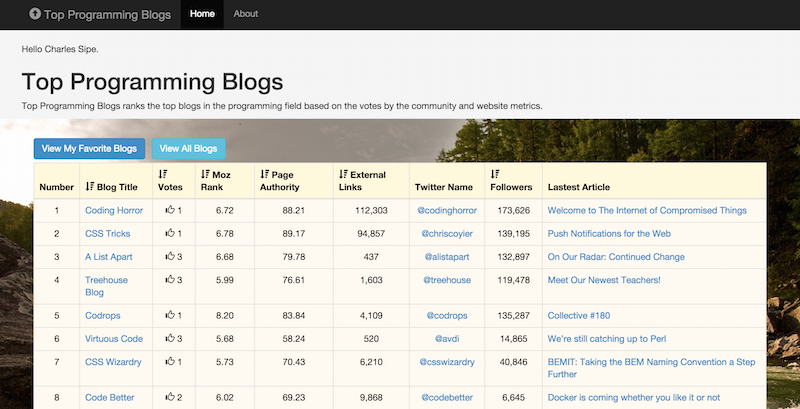Visit @codrops Twitter profile
This screenshot has width=800, height=409.
[447, 315]
